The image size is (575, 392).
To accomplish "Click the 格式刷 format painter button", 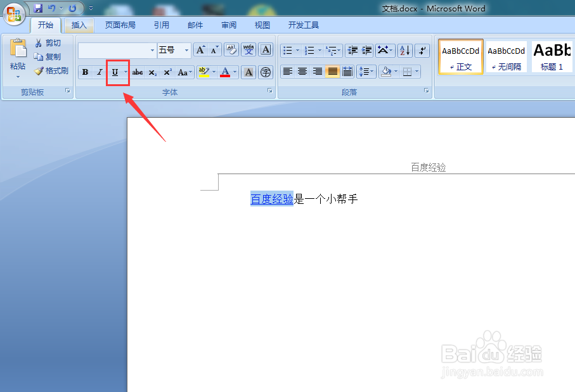I will (51, 71).
